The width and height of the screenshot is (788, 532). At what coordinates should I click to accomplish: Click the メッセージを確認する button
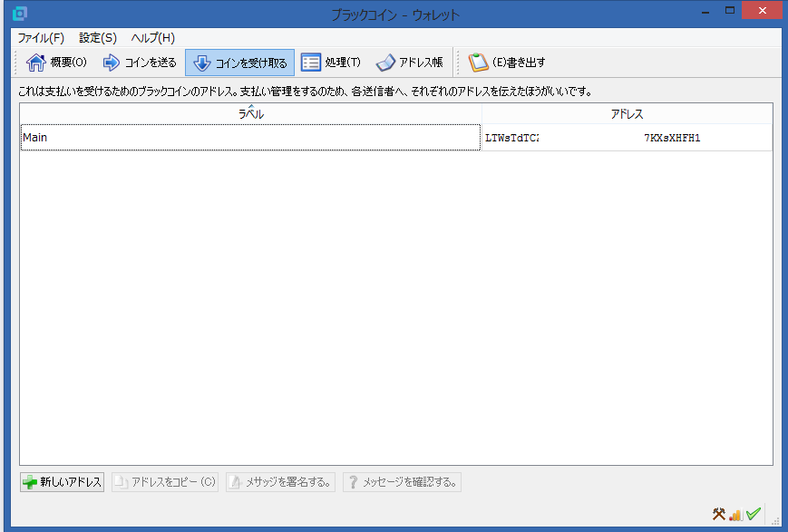pyautogui.click(x=402, y=482)
